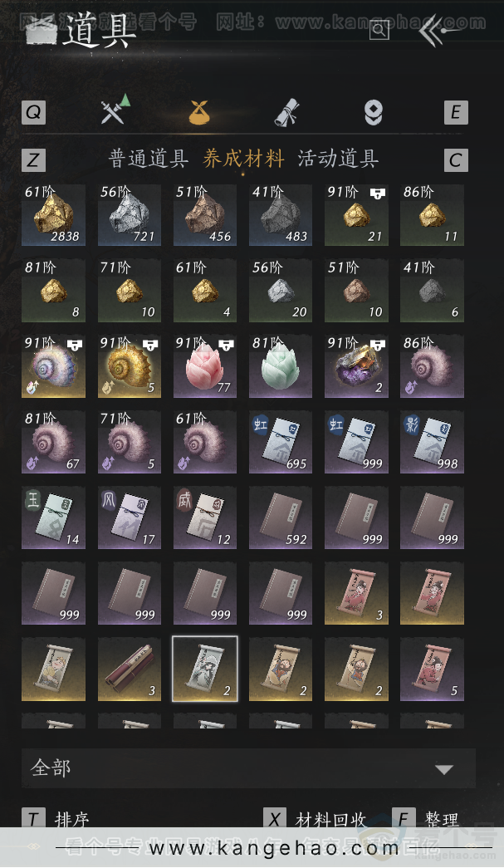Click the 整理 organize button
Image resolution: width=504 pixels, height=868 pixels.
[426, 818]
